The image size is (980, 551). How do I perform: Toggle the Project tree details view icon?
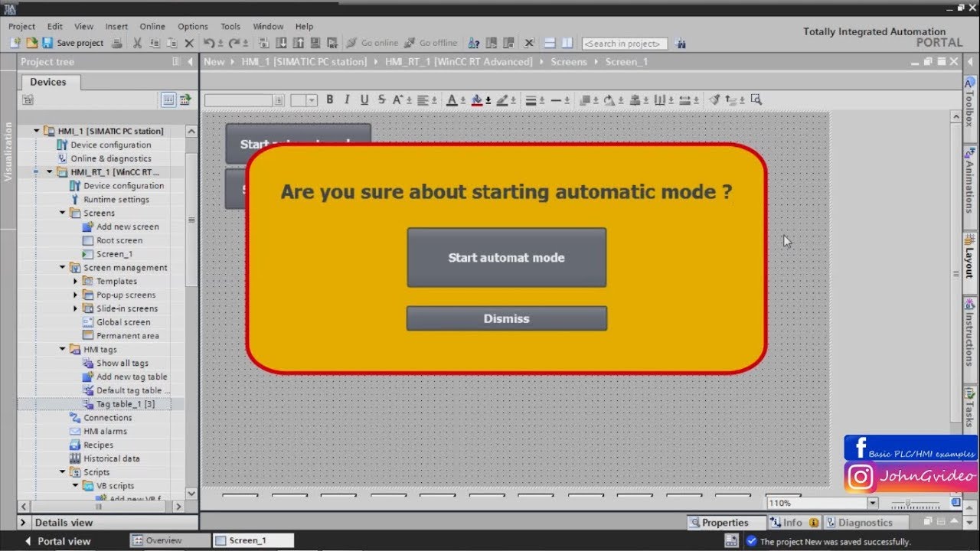(168, 99)
